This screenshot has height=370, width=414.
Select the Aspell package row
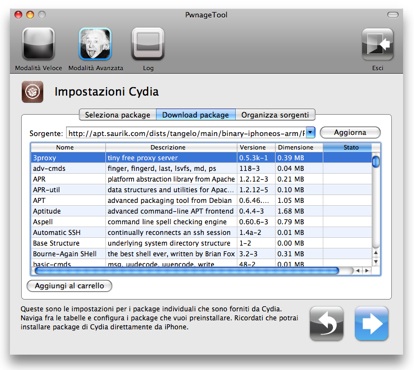coord(201,222)
